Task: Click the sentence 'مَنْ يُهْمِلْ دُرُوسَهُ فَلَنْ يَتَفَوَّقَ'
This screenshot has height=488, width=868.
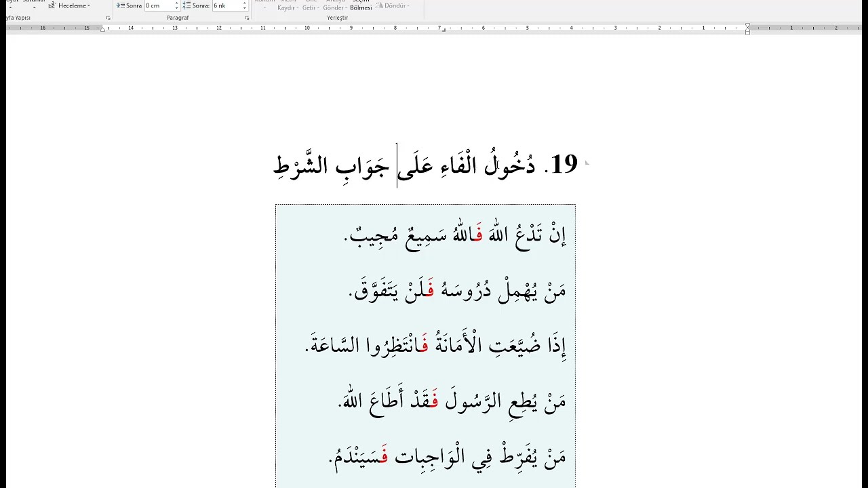Action: click(458, 290)
